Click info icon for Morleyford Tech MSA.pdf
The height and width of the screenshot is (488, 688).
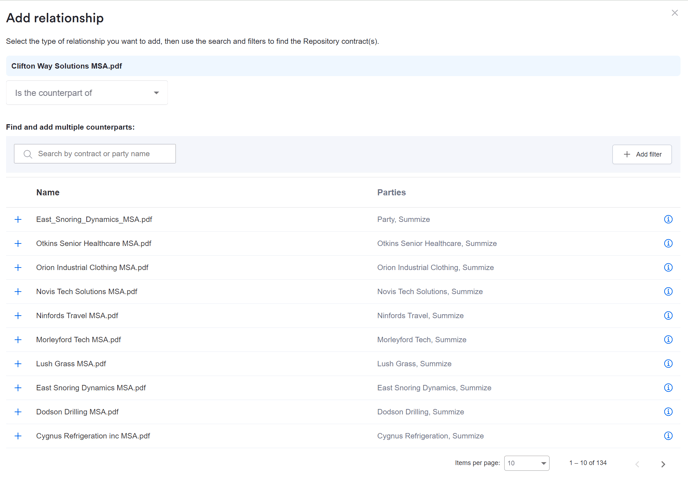point(668,340)
